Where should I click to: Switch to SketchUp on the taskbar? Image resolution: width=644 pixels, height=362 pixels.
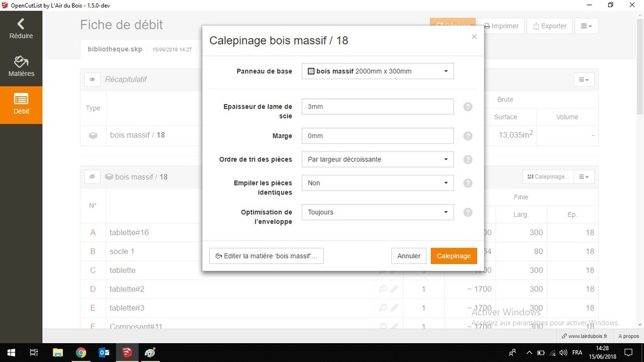127,353
